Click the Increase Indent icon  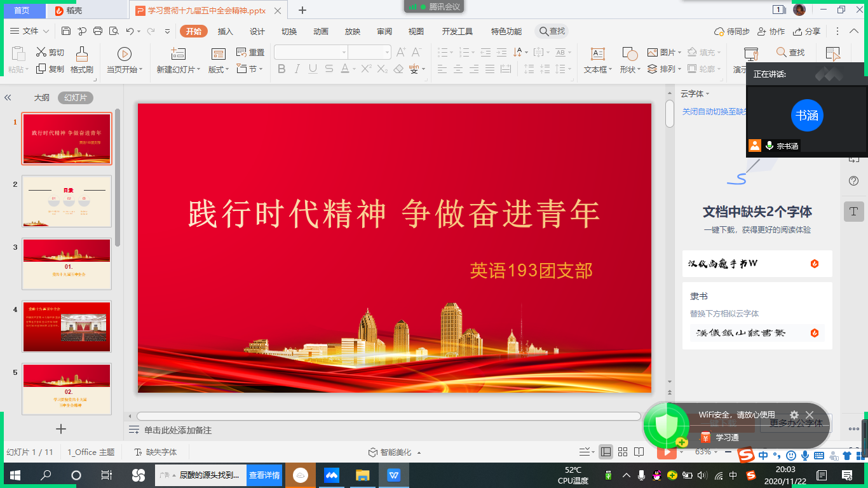[x=503, y=52]
